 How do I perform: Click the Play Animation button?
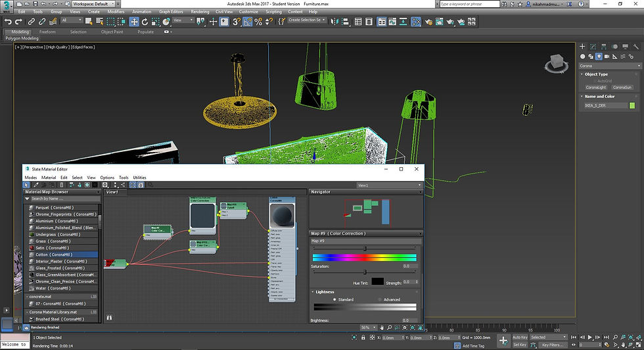pos(590,337)
